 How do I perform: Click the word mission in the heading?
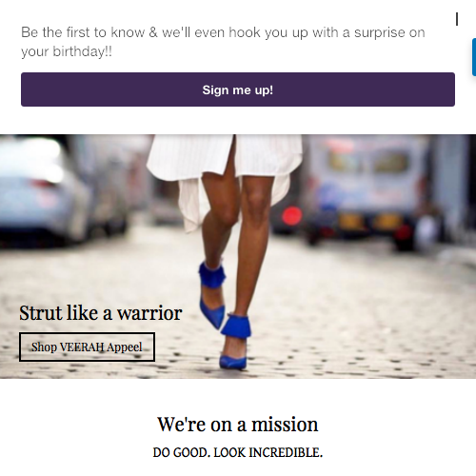285,425
